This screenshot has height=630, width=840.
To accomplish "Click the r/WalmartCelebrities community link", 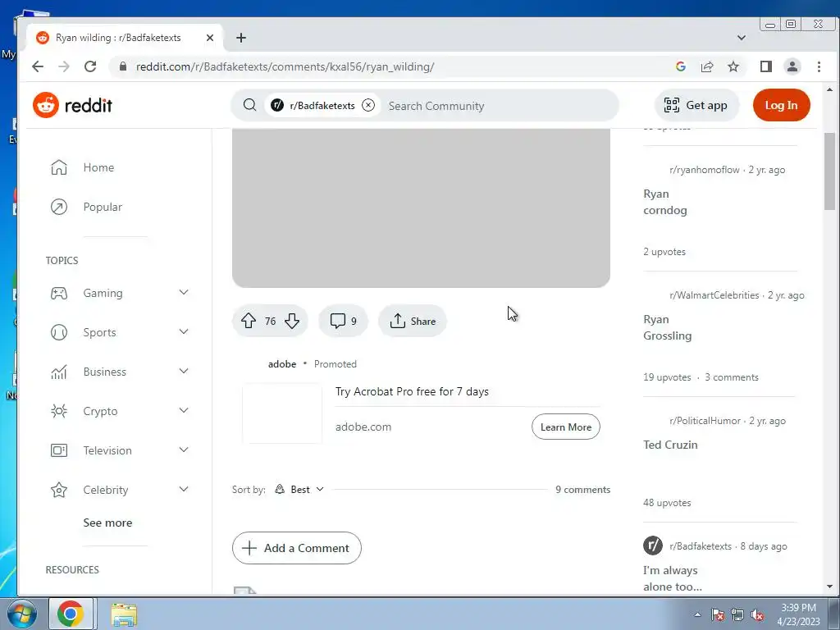I will pos(714,295).
